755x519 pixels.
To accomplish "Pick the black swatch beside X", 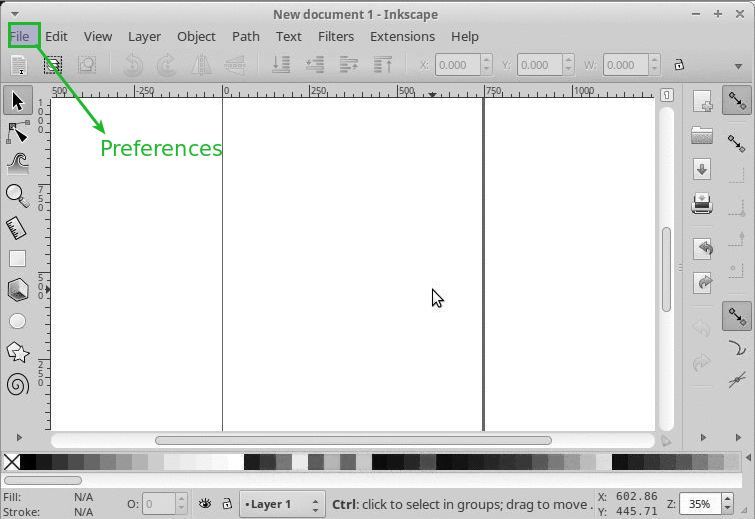I will pos(28,462).
